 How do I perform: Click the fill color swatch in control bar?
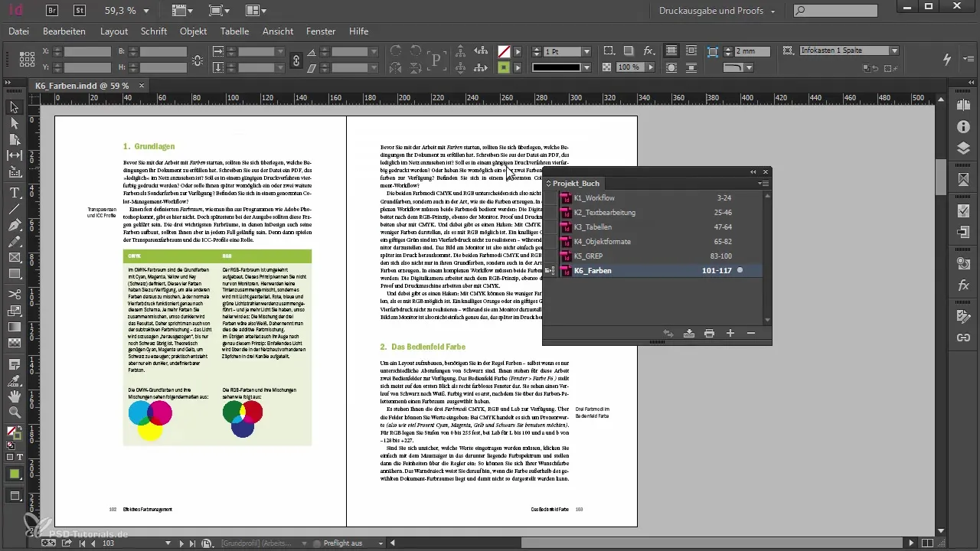(504, 51)
